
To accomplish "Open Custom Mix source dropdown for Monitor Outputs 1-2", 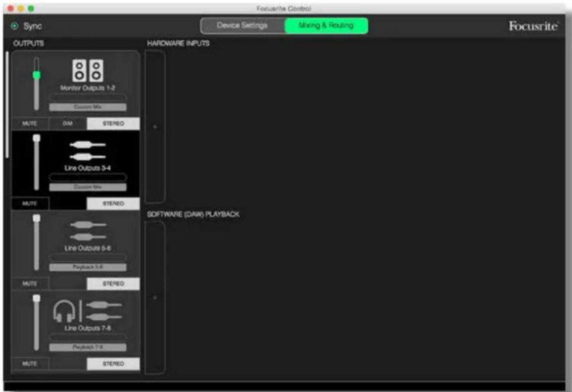I will [88, 107].
